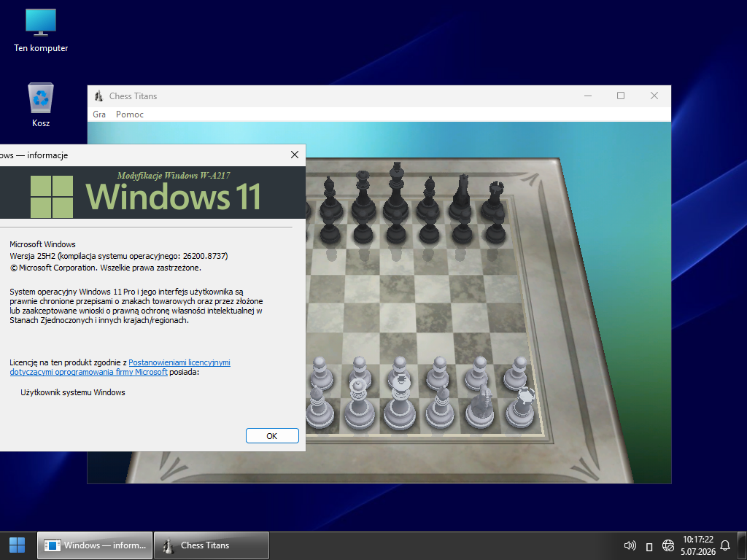Open the Windows Start button
Viewport: 747px width, 560px height.
(18, 545)
